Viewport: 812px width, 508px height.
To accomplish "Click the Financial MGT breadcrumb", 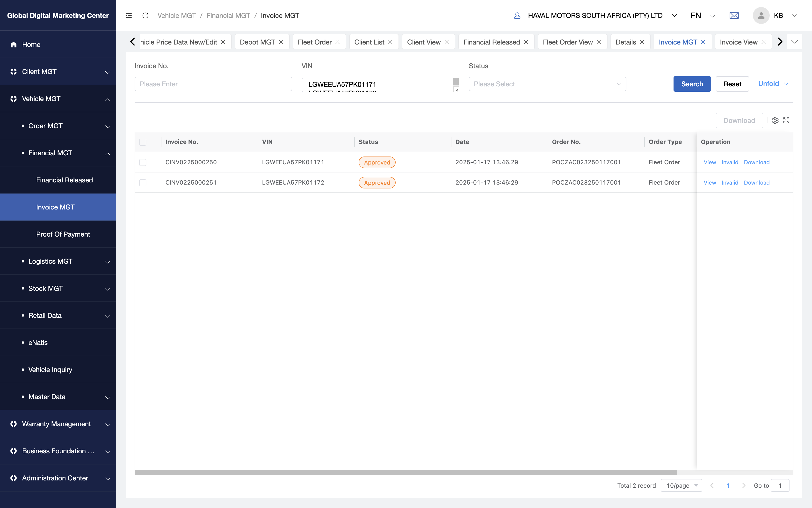I will tap(228, 15).
